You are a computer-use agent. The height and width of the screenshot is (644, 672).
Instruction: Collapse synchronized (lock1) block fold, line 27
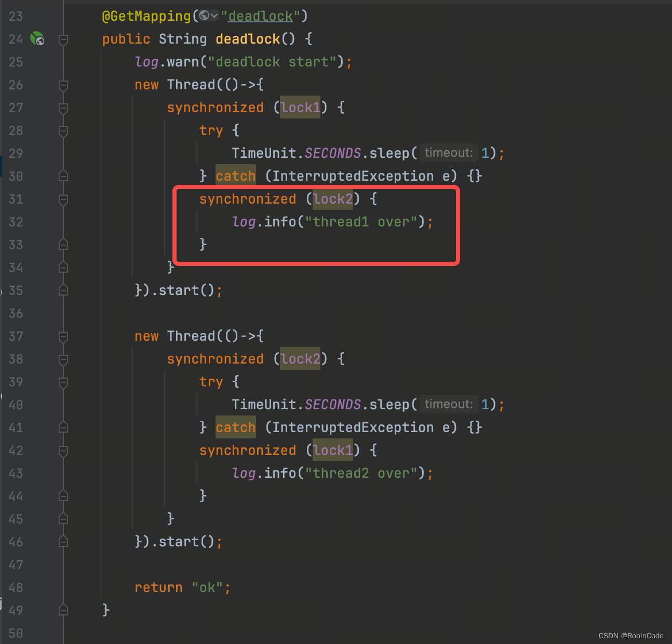coord(63,108)
